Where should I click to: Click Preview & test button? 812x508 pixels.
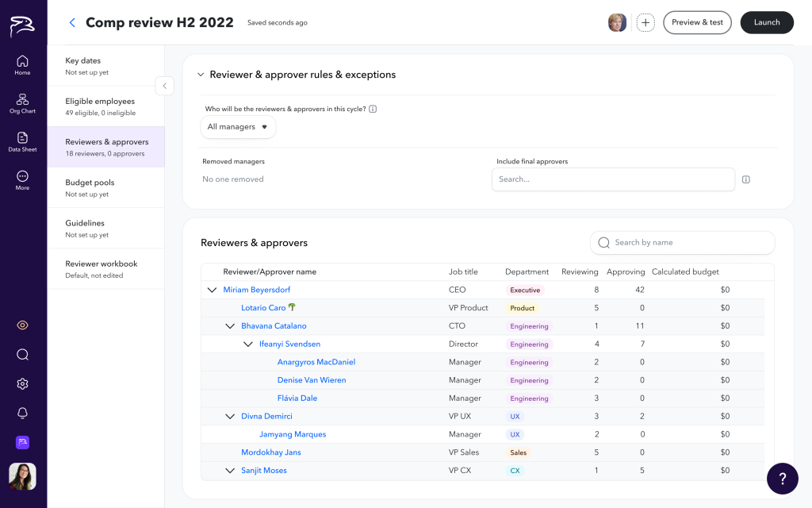(x=697, y=23)
